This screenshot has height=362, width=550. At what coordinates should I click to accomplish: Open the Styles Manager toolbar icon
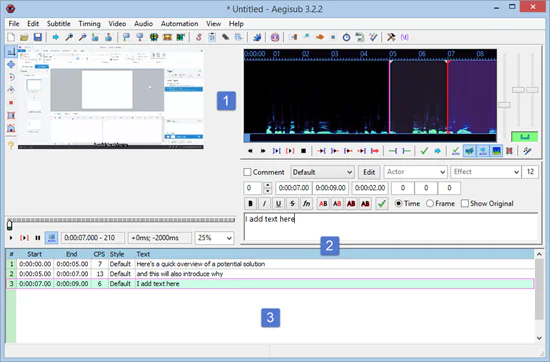(199, 37)
